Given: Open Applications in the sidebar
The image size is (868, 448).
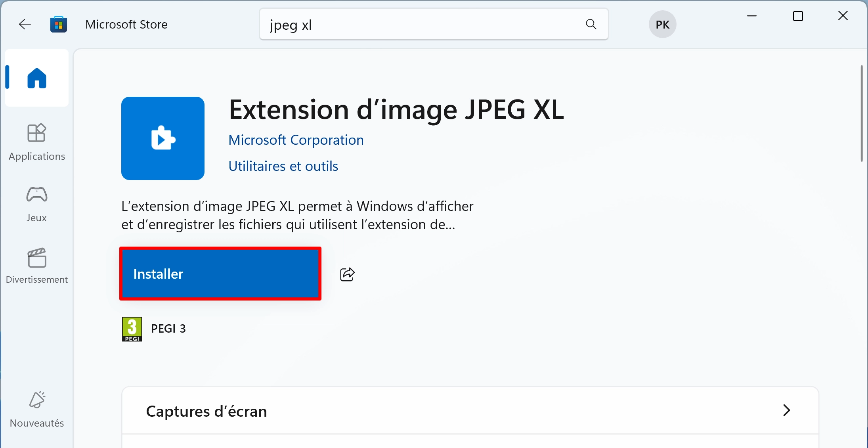Looking at the screenshot, I should click(37, 143).
